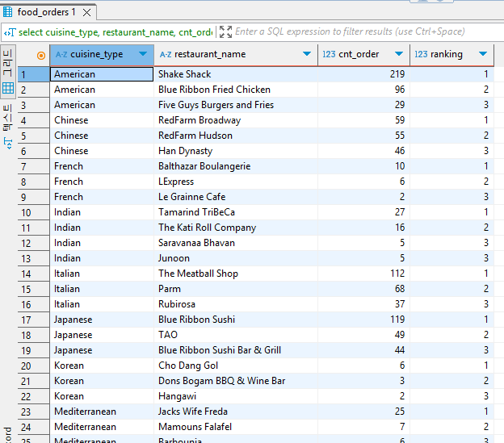Click cnt_order value 96

(363, 90)
